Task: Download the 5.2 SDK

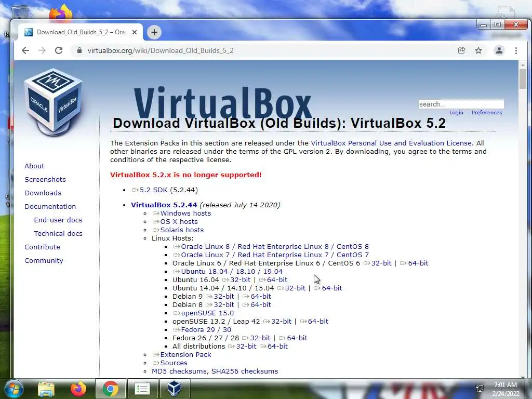Action: (150, 190)
